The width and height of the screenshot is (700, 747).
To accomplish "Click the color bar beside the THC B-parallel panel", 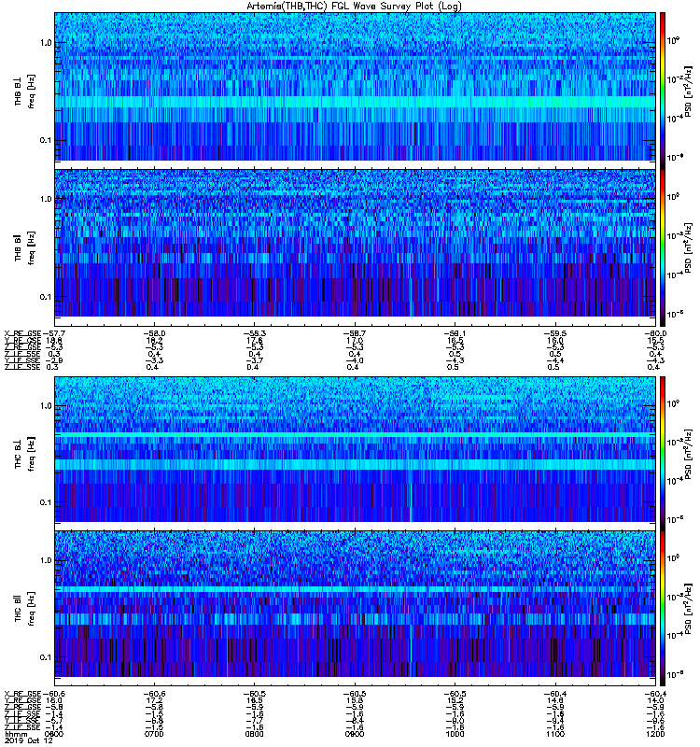I will (663, 609).
